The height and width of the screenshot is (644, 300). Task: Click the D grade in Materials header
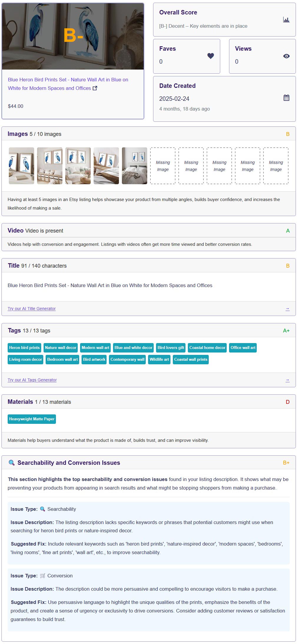click(x=288, y=402)
